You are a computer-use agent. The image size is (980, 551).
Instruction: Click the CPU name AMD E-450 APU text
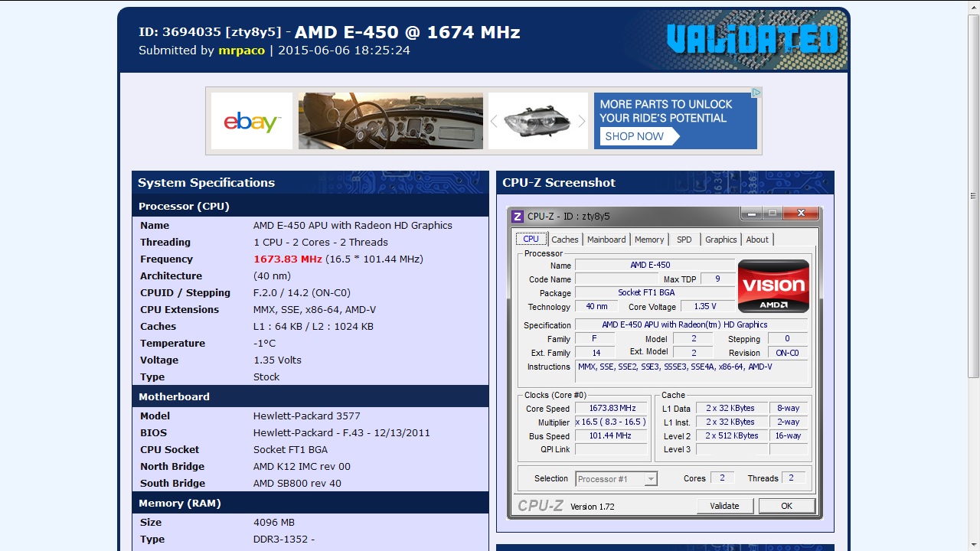[353, 226]
